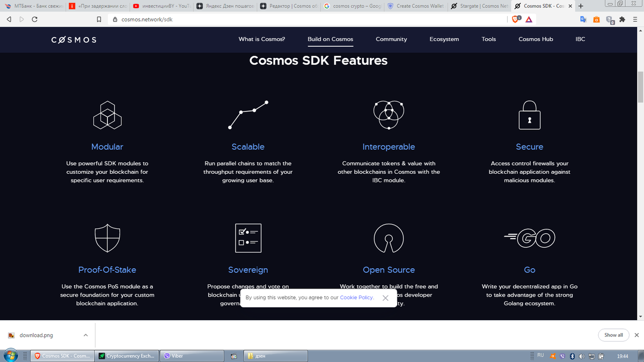The image size is (644, 362).
Task: Click the Interoperable feature heading
Action: (x=389, y=146)
